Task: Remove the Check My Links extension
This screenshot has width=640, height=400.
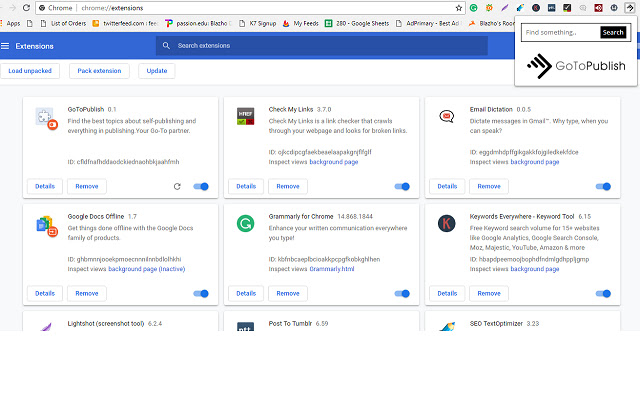Action: point(288,187)
